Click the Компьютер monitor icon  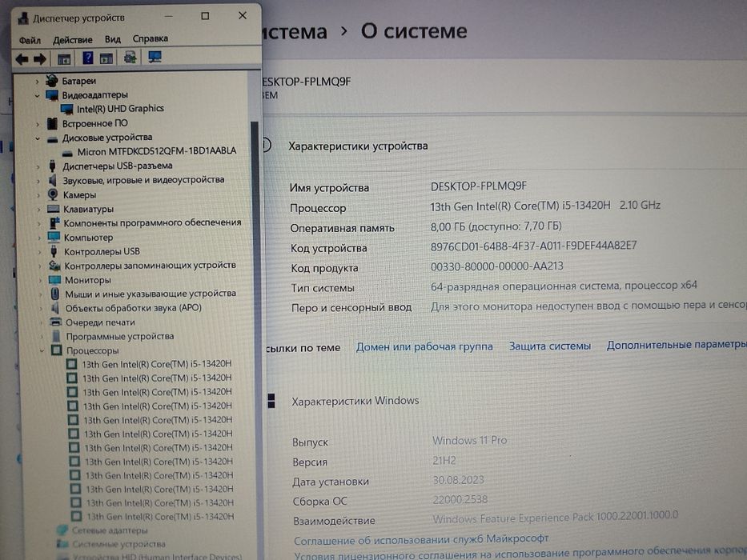54,237
